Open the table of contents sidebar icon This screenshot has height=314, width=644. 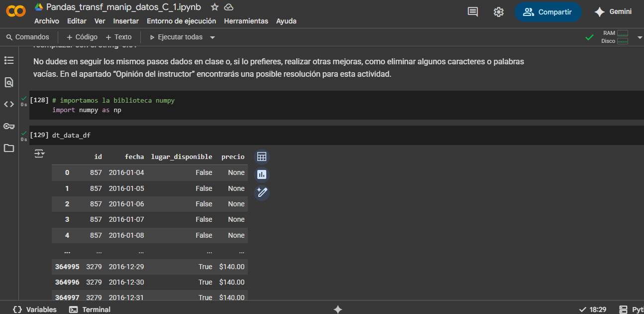(9, 60)
